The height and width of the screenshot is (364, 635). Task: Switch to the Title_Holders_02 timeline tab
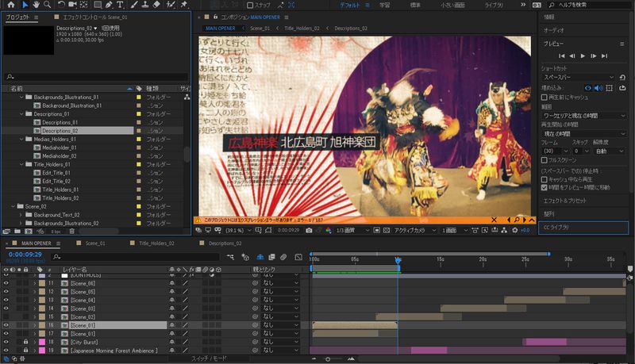(x=155, y=243)
